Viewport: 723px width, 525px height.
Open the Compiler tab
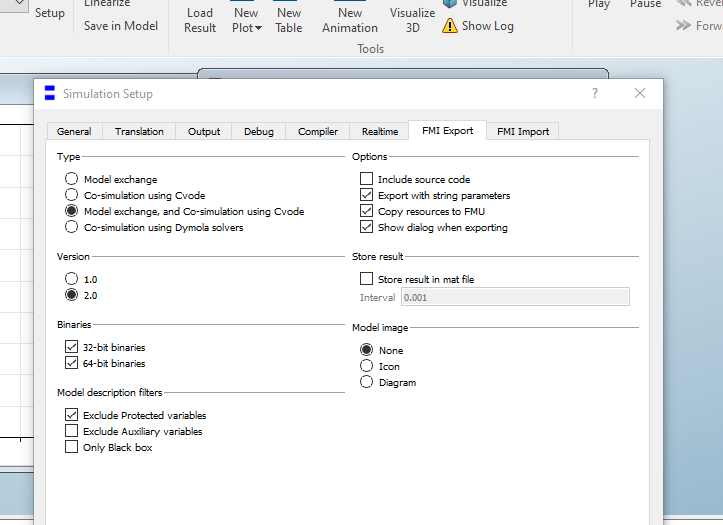(x=318, y=131)
